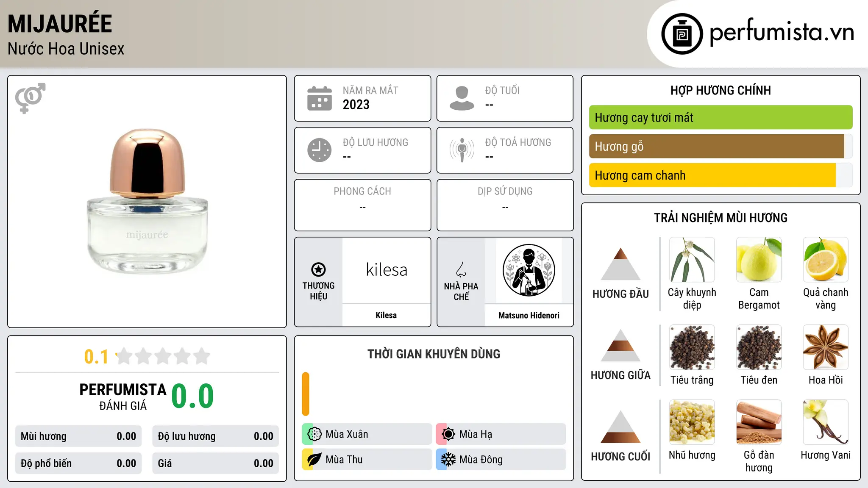The image size is (868, 488).
Task: Click the Mùi hương 0.00 score row
Action: [x=78, y=436]
